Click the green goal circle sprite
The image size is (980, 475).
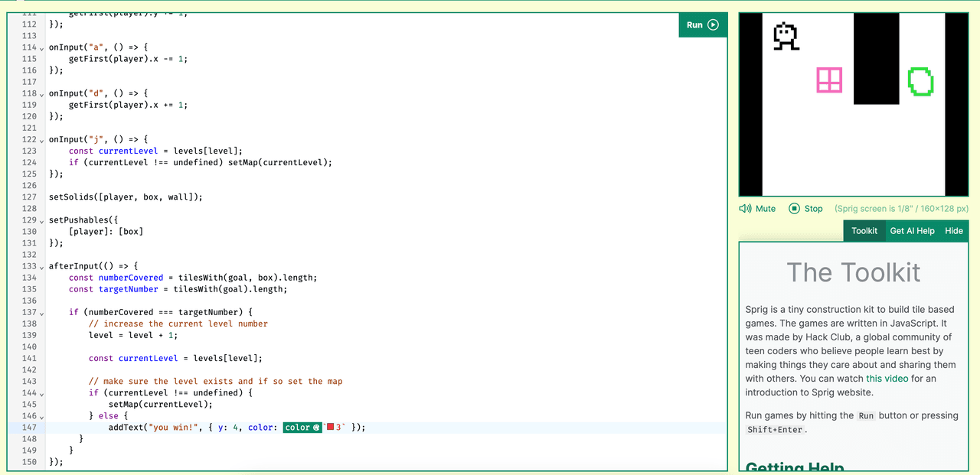(920, 81)
